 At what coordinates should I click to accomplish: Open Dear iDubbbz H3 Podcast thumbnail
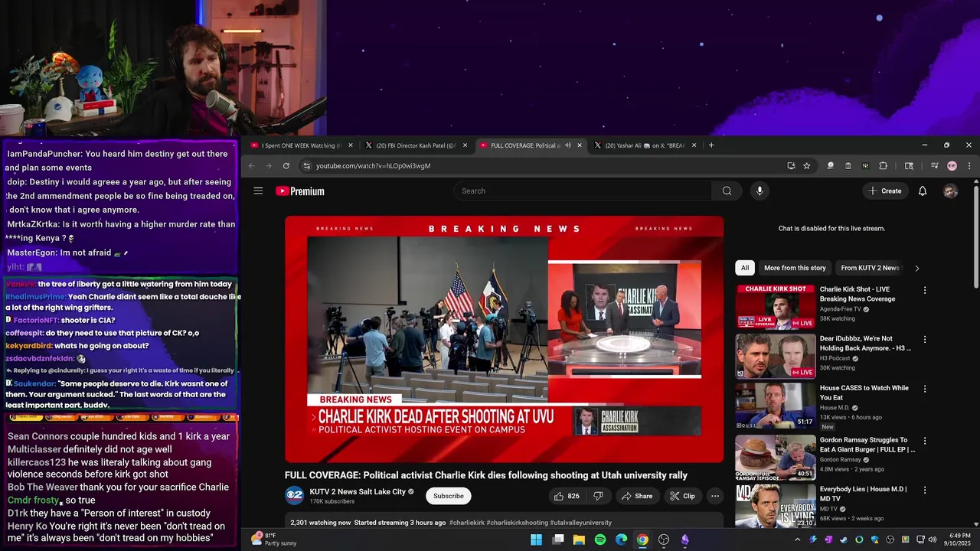pos(776,356)
